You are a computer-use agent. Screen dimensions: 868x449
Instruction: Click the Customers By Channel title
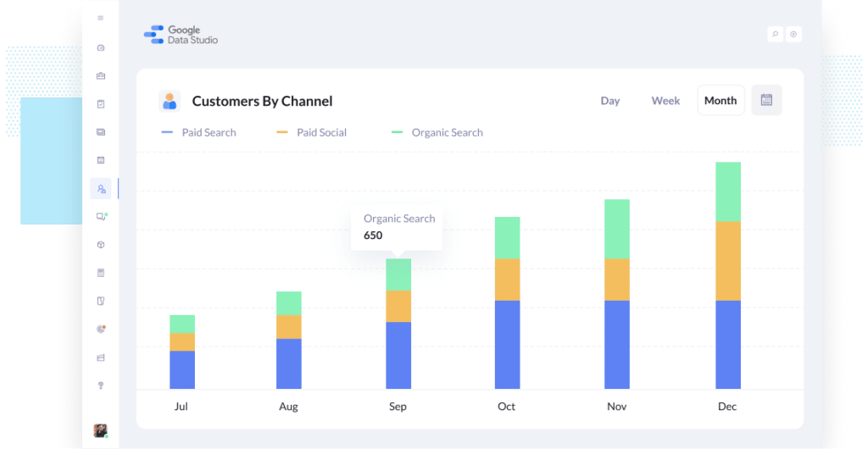tap(263, 101)
